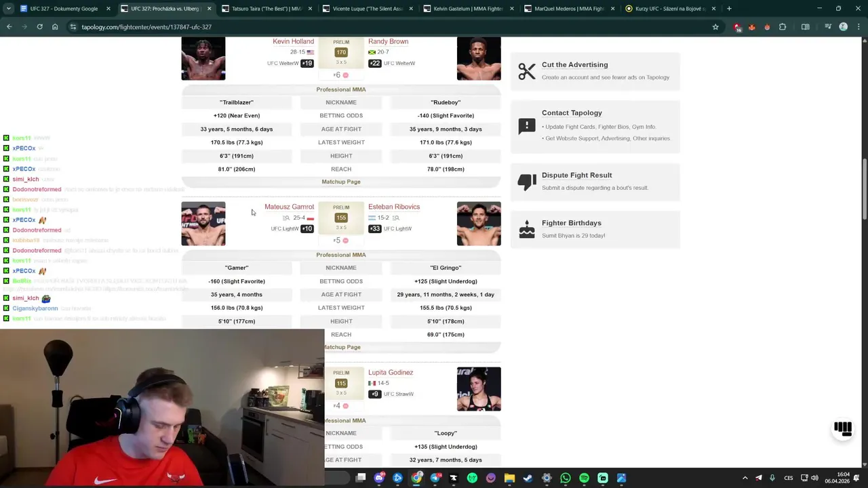The width and height of the screenshot is (868, 488).
Task: View Kevin Holland's fighter photo
Action: click(x=203, y=58)
